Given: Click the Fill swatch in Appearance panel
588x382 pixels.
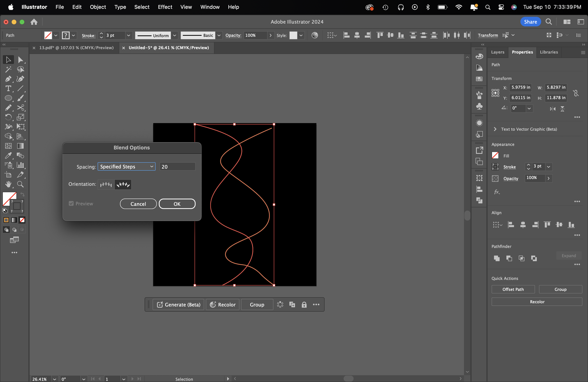Looking at the screenshot, I should point(495,156).
